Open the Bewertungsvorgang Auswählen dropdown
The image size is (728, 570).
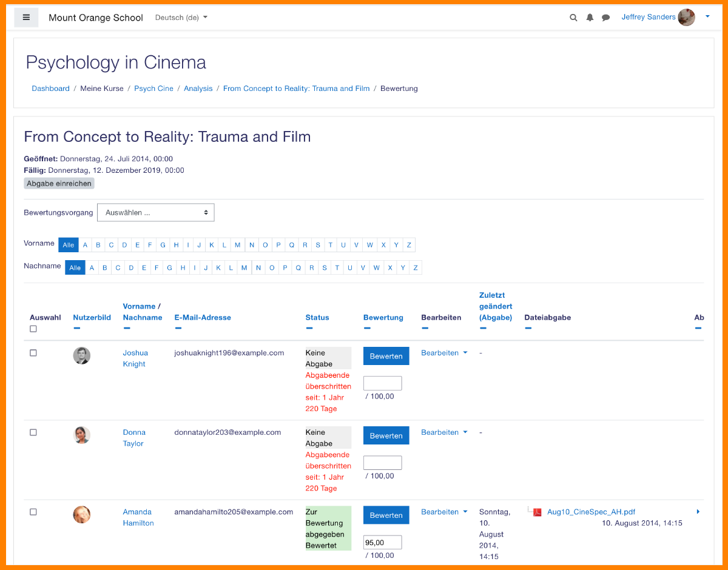[x=156, y=213]
